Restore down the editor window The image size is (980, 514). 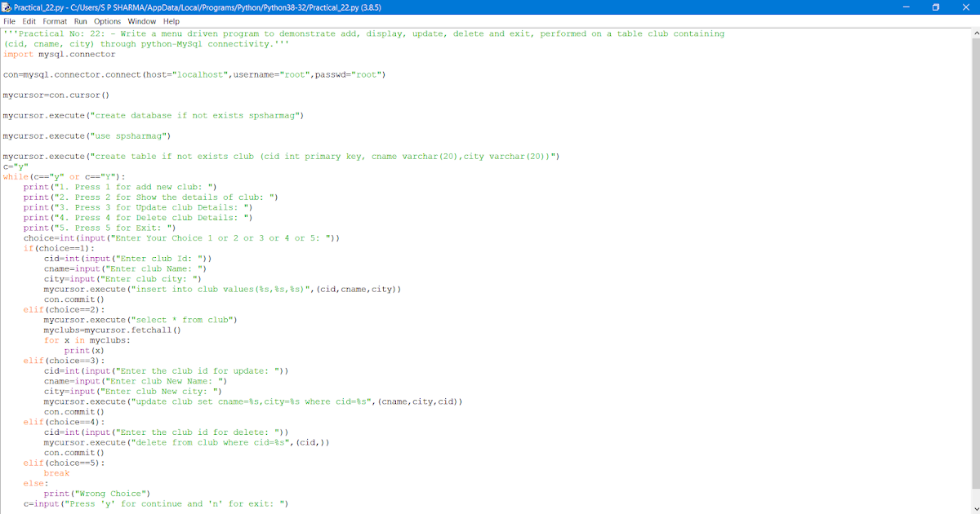937,7
